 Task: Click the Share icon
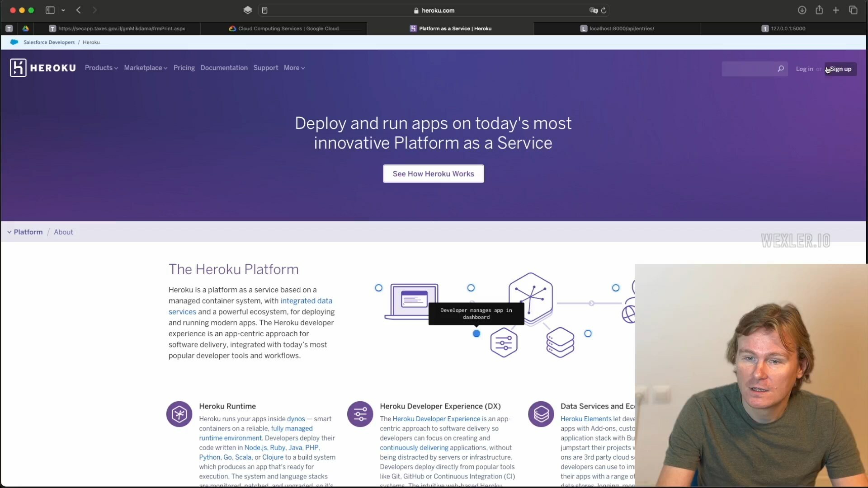(819, 10)
